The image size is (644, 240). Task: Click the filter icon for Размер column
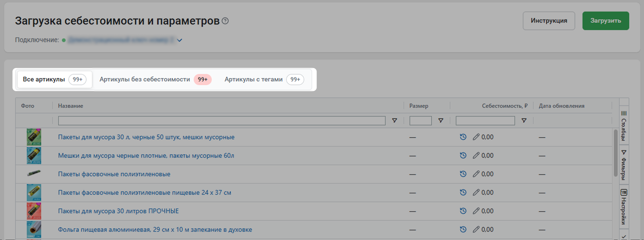coord(441,121)
